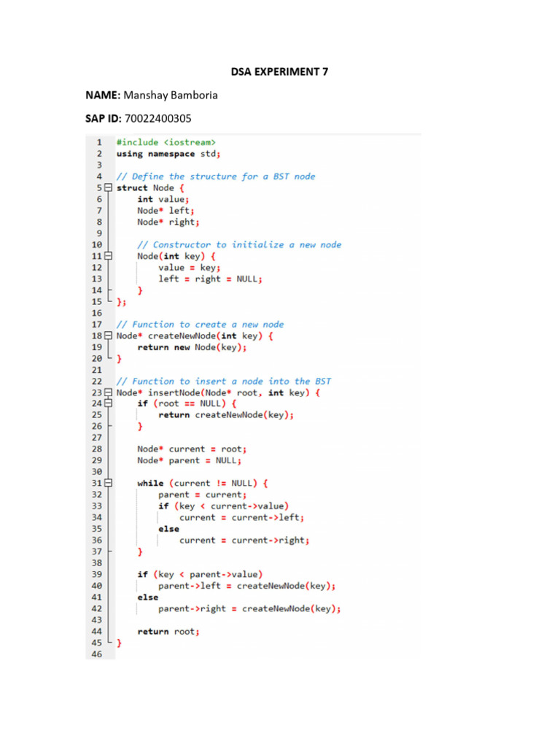This screenshot has width=560, height=747.
Task: Click line number 1 in the gutter
Action: click(99, 142)
